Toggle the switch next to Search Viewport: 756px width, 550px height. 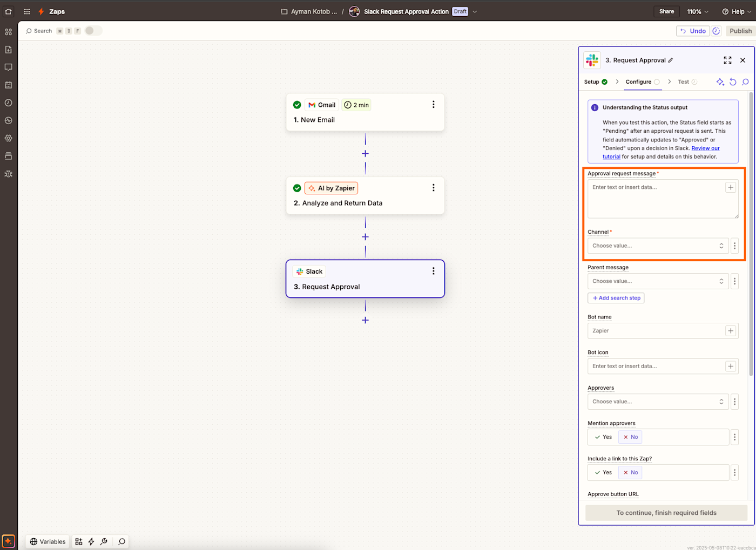point(93,31)
